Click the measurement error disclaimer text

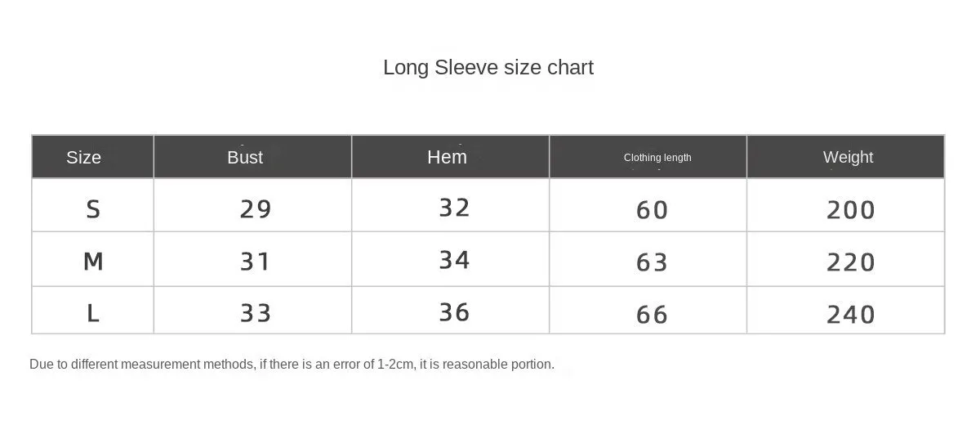292,364
